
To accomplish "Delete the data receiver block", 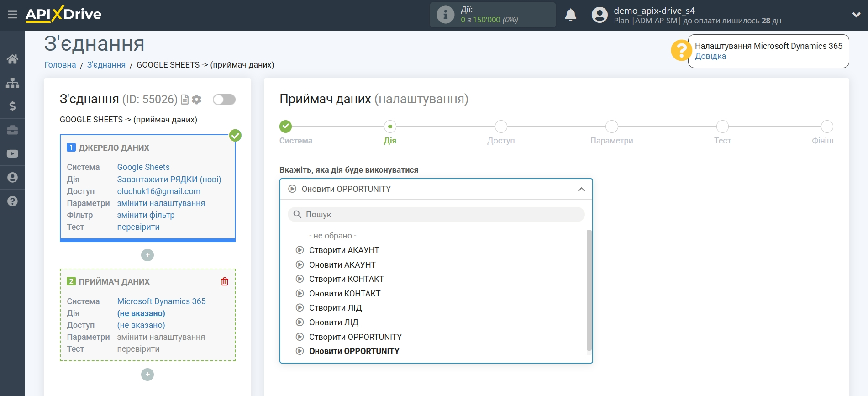I will 225,281.
